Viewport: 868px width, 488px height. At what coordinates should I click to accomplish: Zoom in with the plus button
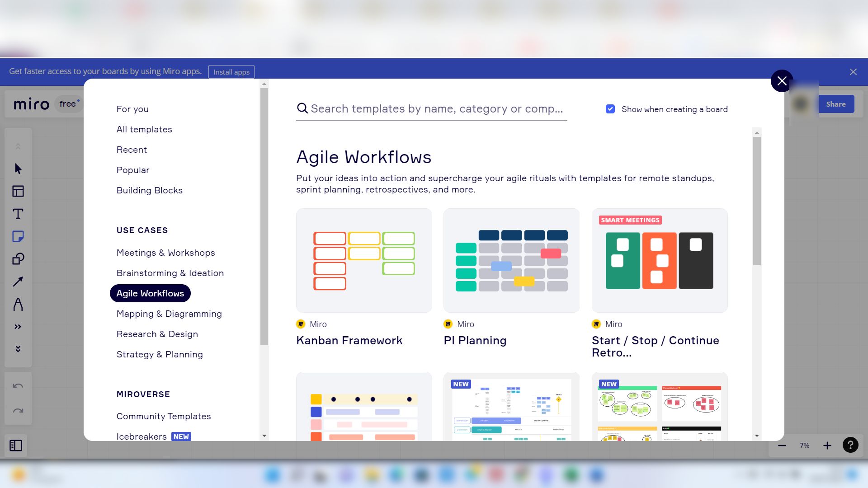coord(827,446)
